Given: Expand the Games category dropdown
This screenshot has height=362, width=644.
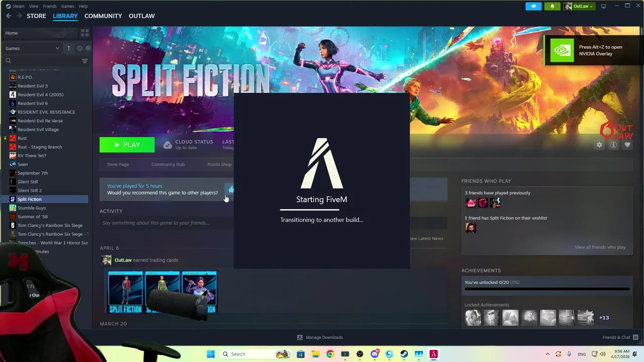Looking at the screenshot, I should coord(32,48).
